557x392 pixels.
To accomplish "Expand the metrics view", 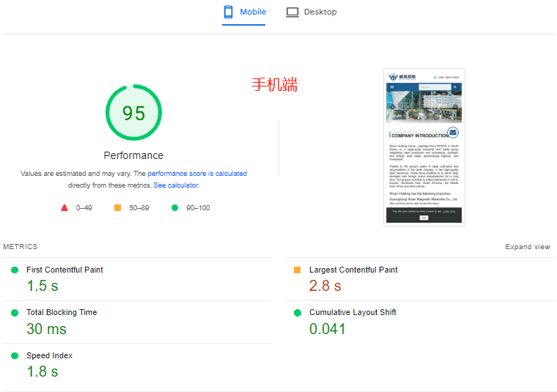I will pos(527,247).
